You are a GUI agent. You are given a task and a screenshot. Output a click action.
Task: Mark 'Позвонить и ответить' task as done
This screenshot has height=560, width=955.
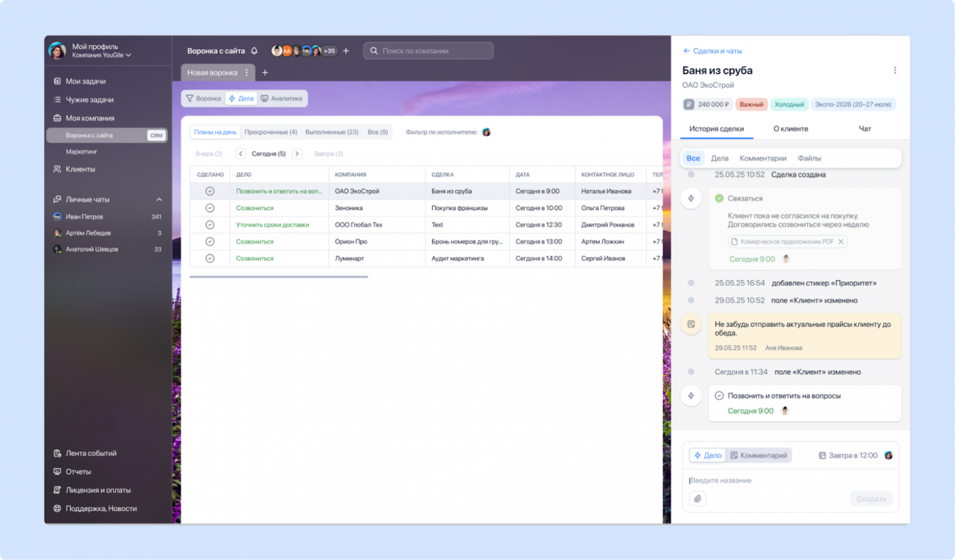tap(210, 190)
